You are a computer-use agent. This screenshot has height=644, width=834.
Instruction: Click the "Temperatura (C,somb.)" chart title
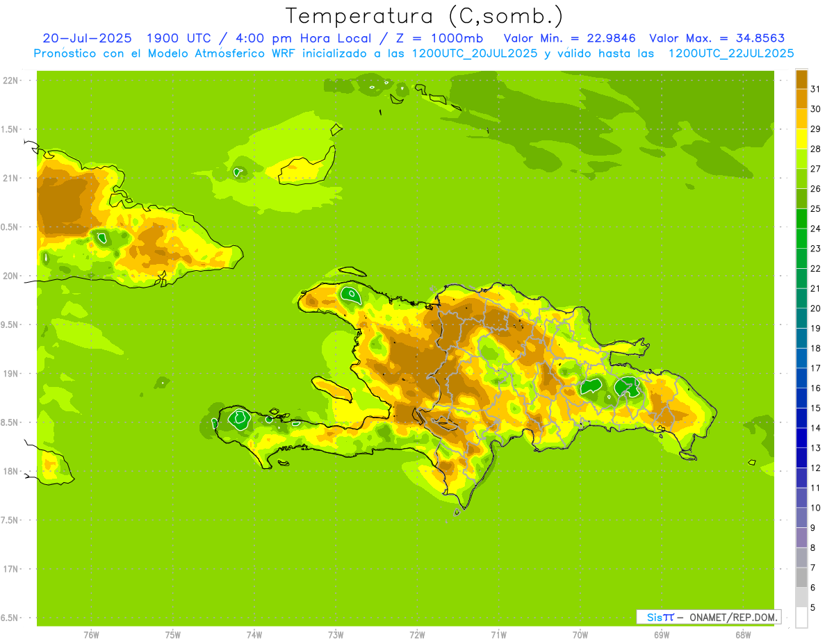(x=425, y=16)
